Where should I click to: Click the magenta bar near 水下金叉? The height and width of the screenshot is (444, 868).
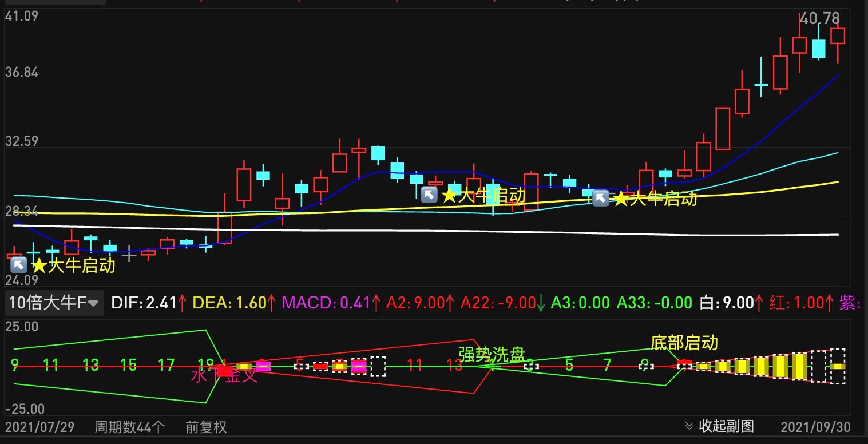(263, 366)
